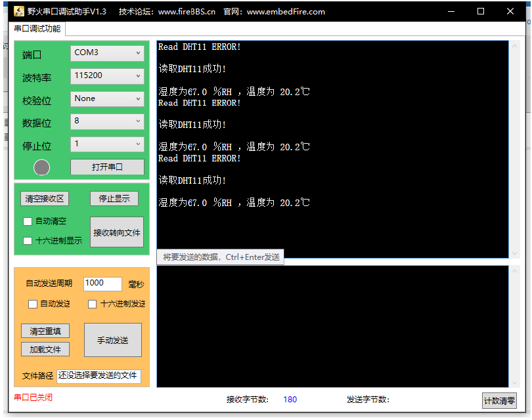Click the 自动发送周期 1000 input field
This screenshot has height=420, width=532.
pyautogui.click(x=102, y=283)
